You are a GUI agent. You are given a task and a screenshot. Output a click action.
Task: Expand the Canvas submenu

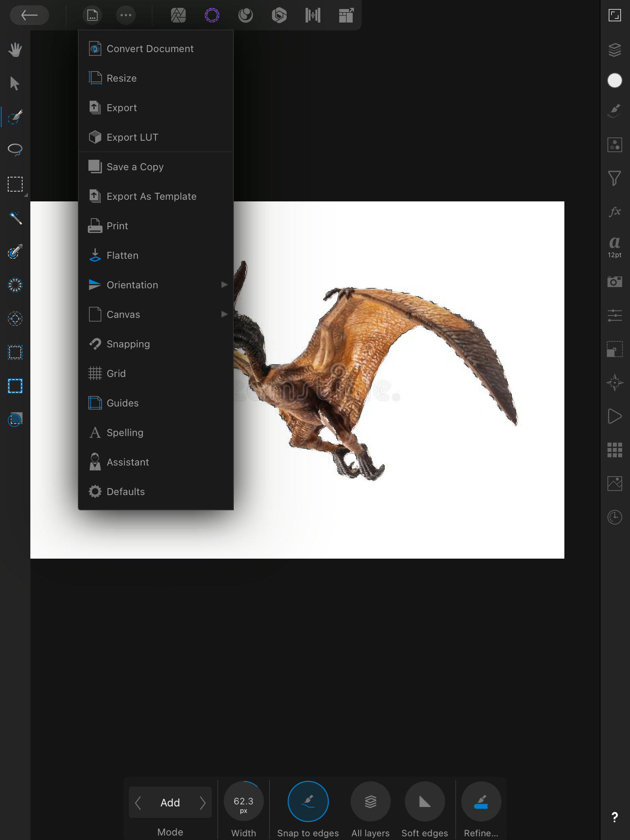pos(156,315)
